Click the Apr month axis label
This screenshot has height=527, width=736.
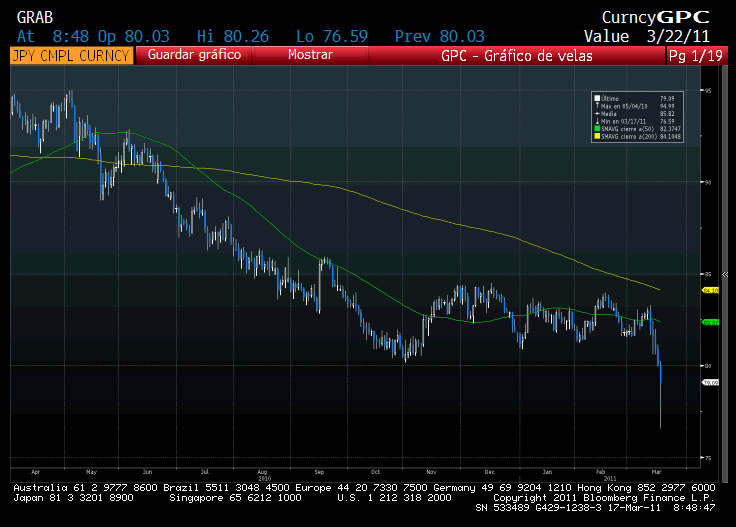coord(36,472)
